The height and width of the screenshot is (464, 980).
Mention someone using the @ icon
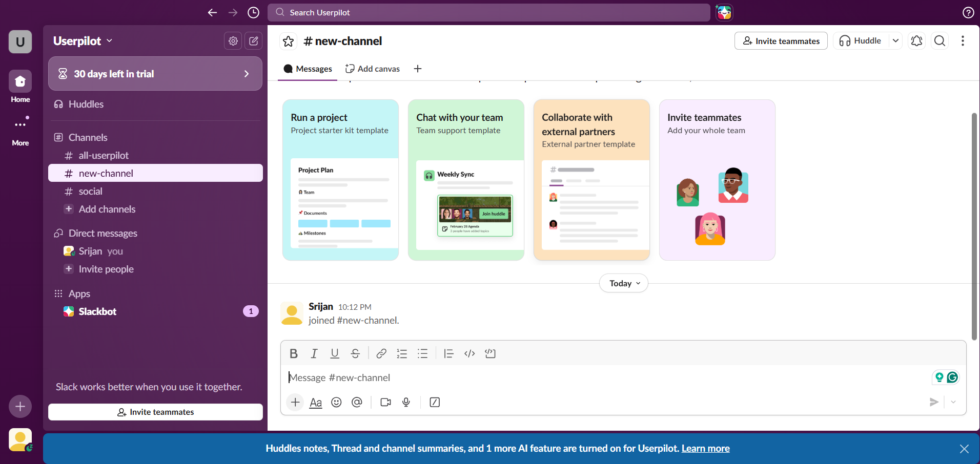(357, 403)
